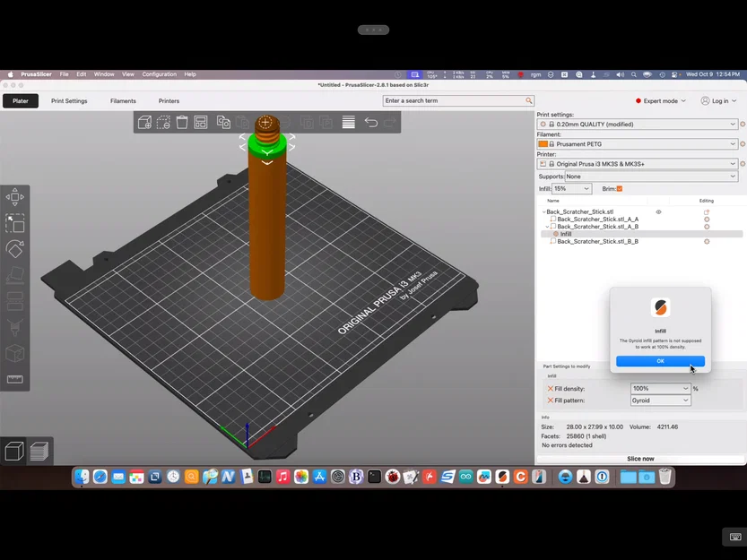Open the Variable layer height tool
Viewport: 747px width, 560px height.
click(x=348, y=123)
